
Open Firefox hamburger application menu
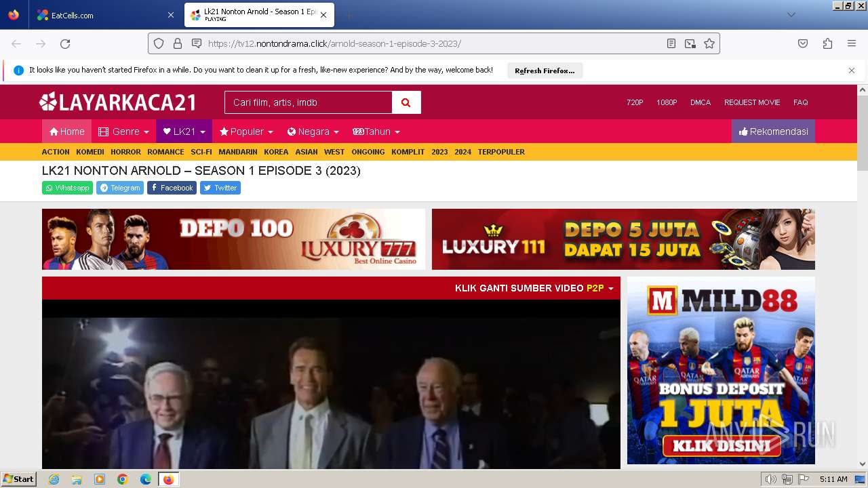852,43
